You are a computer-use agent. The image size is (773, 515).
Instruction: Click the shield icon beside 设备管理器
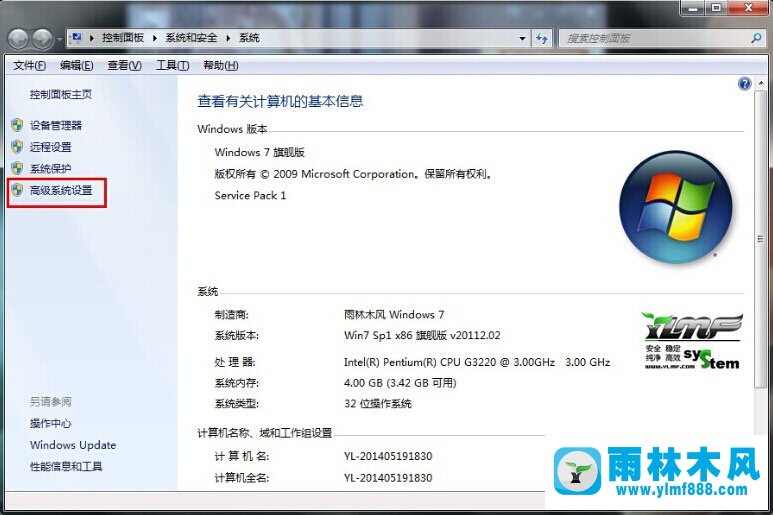17,125
